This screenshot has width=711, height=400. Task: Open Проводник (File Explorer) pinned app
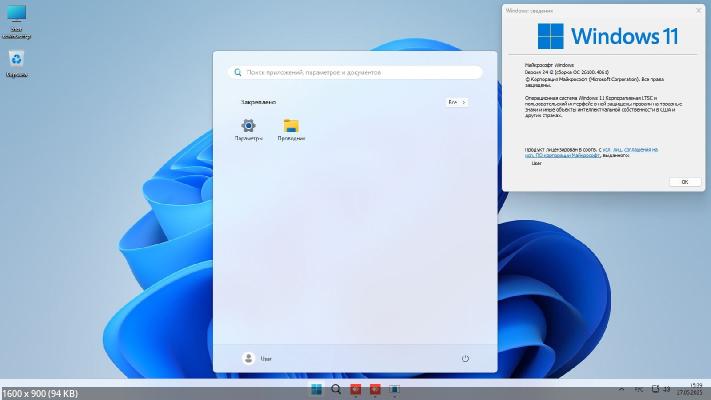pos(291,127)
